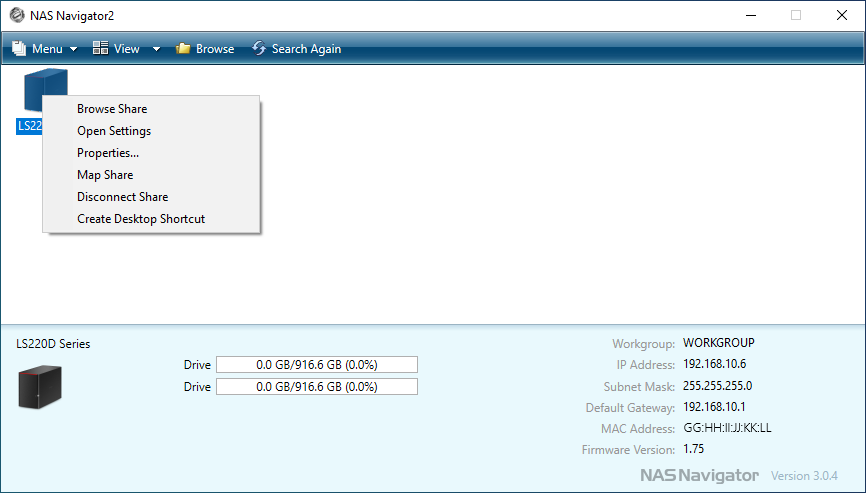Open Properties... from the context menu
Image resolution: width=866 pixels, height=493 pixels.
(x=108, y=153)
